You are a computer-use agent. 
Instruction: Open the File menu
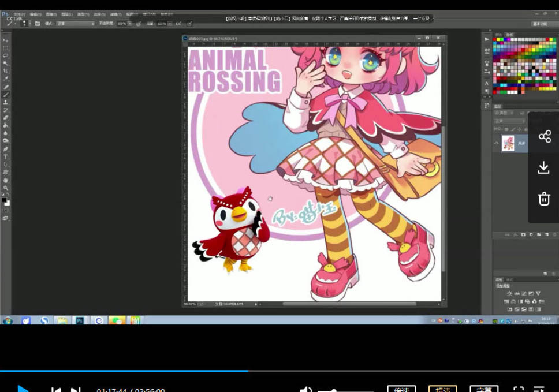(20, 14)
